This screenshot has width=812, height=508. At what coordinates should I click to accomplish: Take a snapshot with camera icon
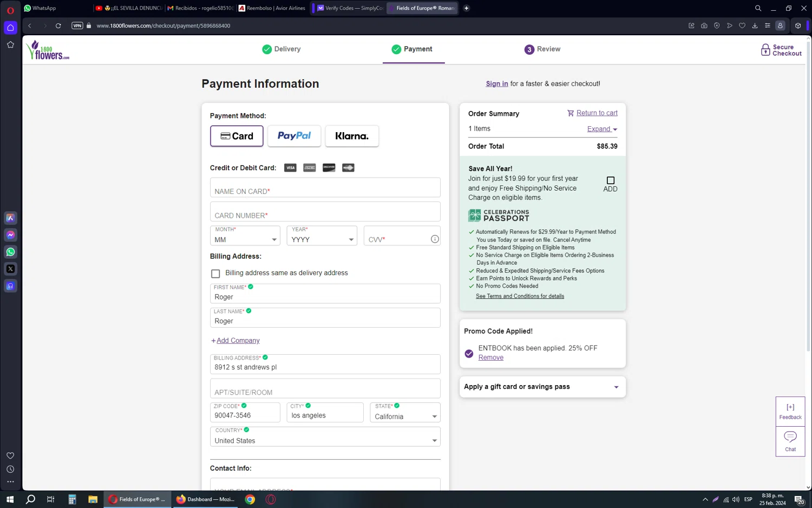tap(704, 25)
